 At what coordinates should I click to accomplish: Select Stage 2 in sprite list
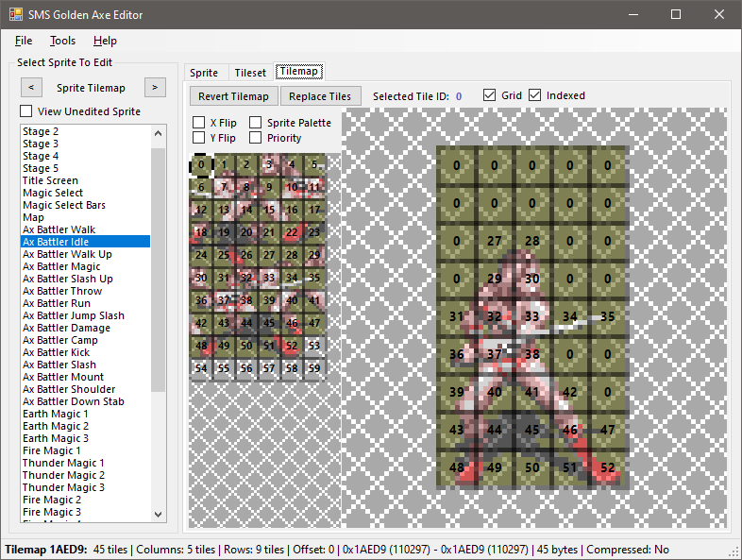tap(85, 131)
